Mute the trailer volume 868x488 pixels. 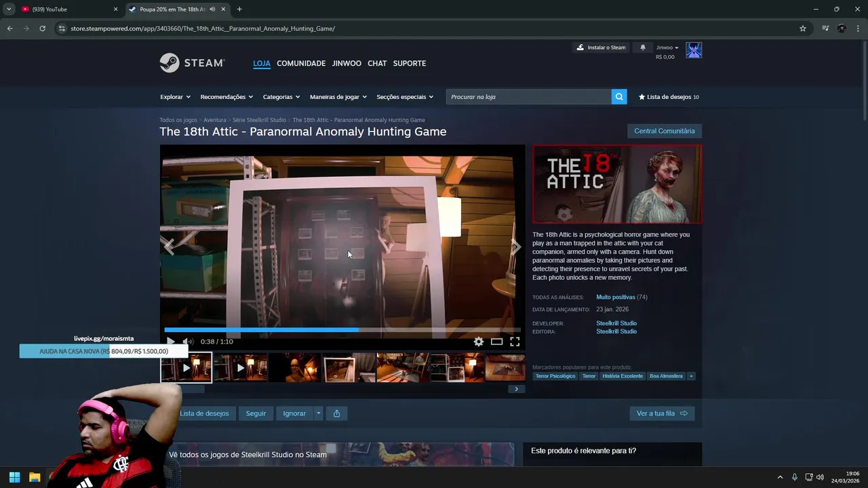(x=188, y=342)
